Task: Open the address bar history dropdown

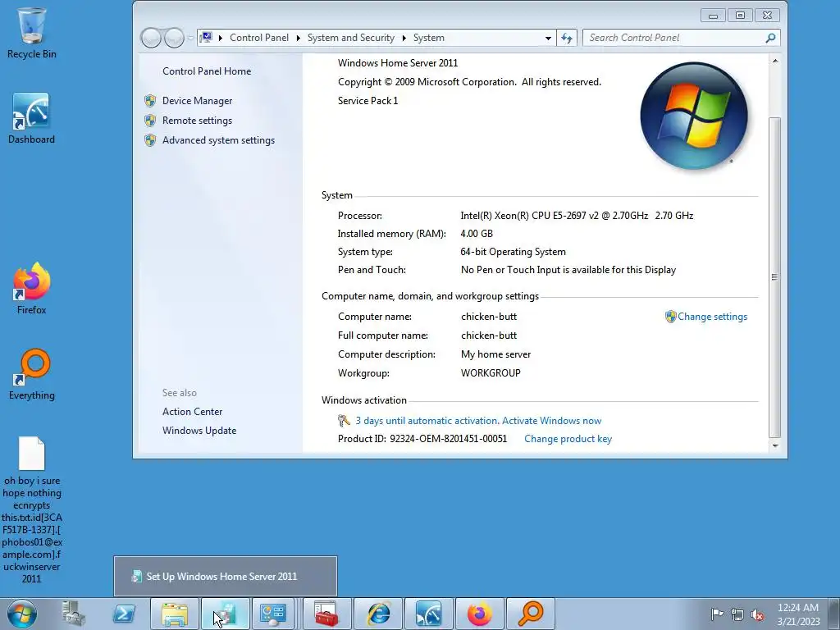Action: click(x=548, y=38)
